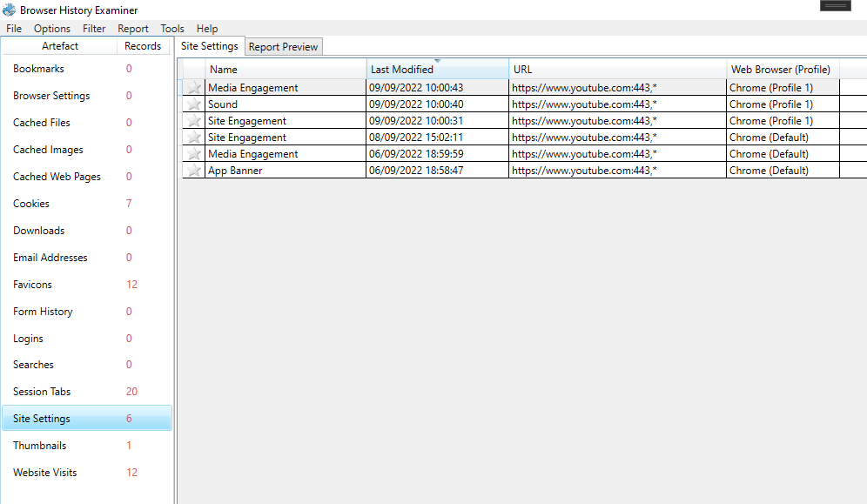Select the Website Visits artefact

44,472
